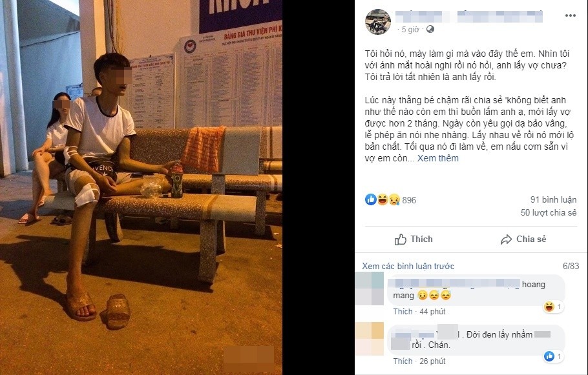Click the laughing Haha reaction icon in the summary
This screenshot has height=375, width=588.
tap(383, 199)
